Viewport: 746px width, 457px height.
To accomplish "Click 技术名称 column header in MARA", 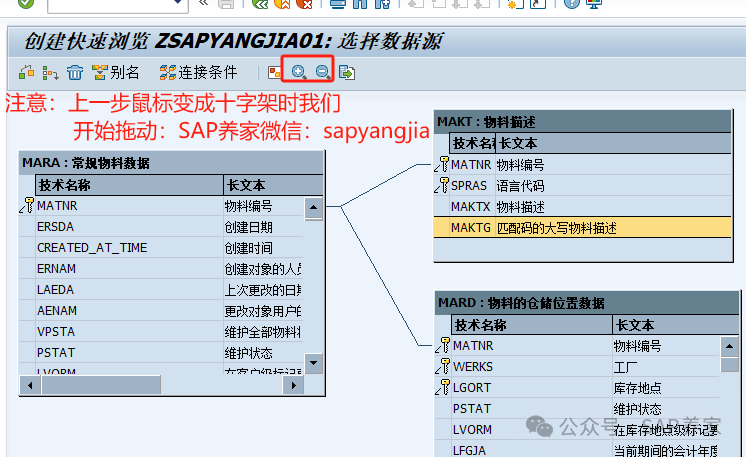I will click(x=129, y=185).
